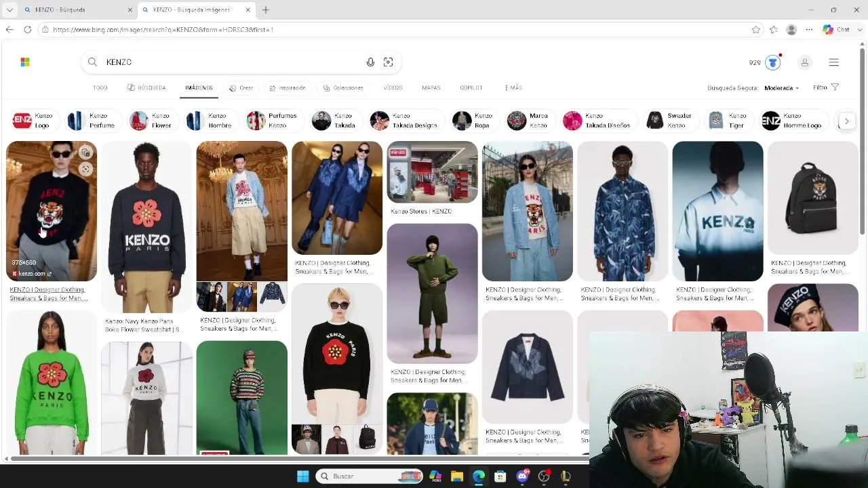The image size is (868, 488).
Task: Open the Windows Start menu
Action: click(302, 476)
